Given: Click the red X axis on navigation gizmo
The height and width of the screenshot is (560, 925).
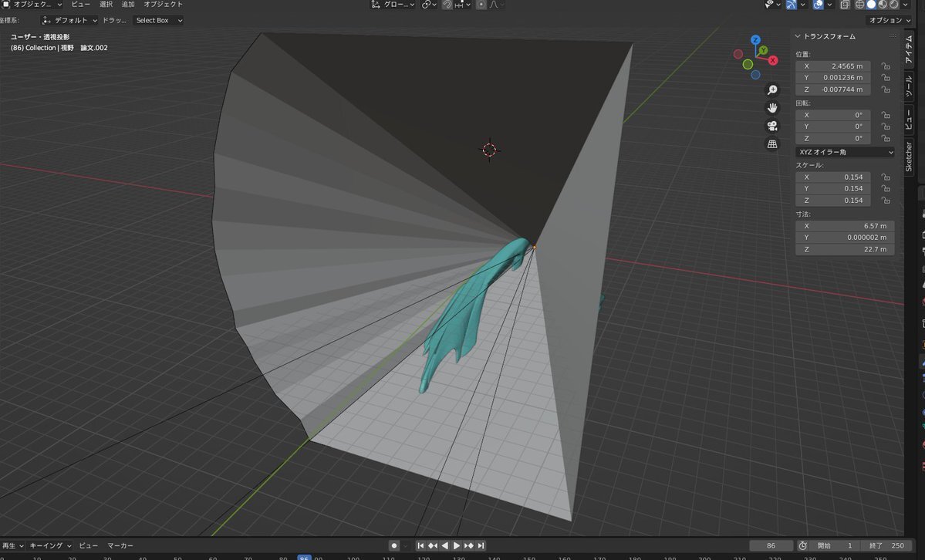Looking at the screenshot, I should 773,60.
